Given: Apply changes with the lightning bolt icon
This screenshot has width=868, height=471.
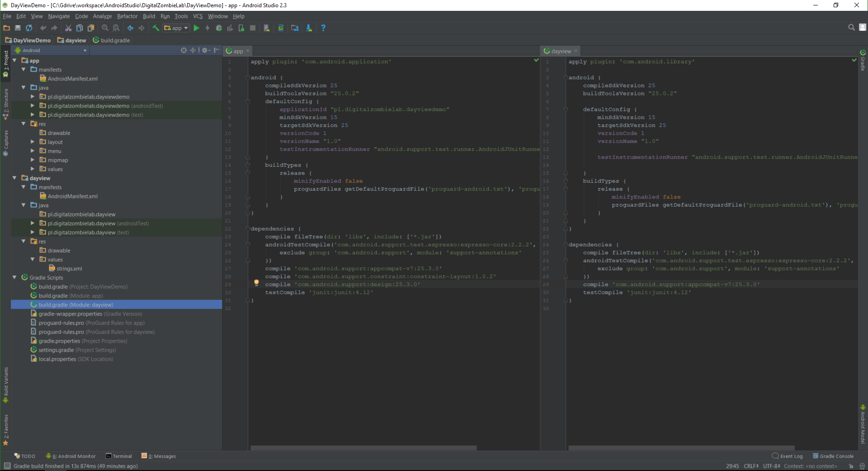Looking at the screenshot, I should click(x=208, y=28).
